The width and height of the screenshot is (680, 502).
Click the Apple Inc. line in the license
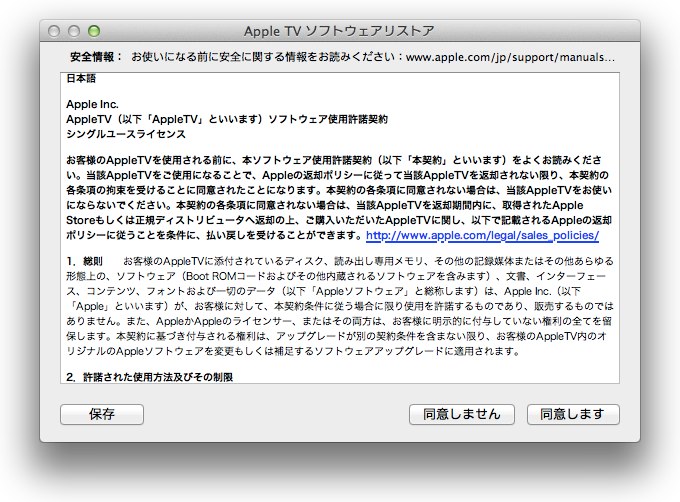tap(92, 104)
